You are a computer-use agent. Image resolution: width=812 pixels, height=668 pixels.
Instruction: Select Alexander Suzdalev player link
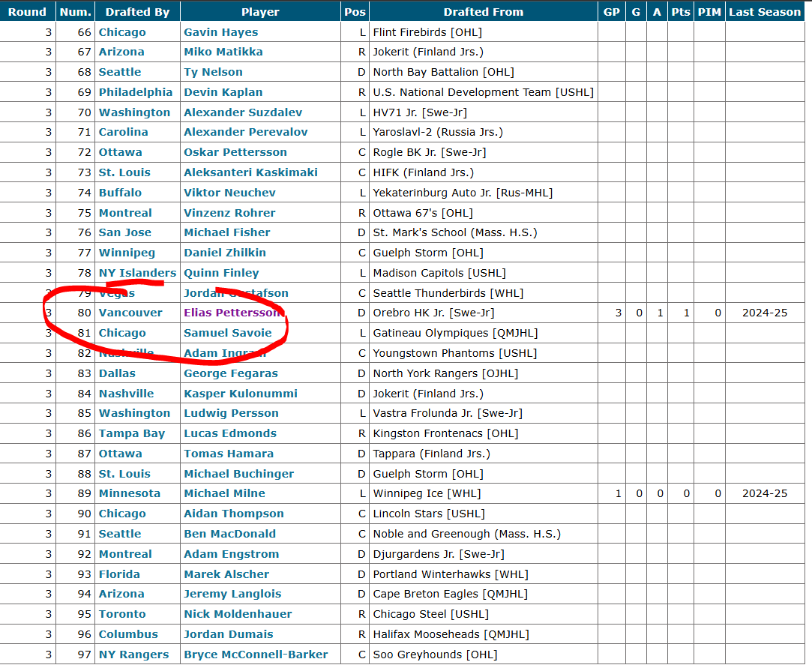pyautogui.click(x=243, y=112)
